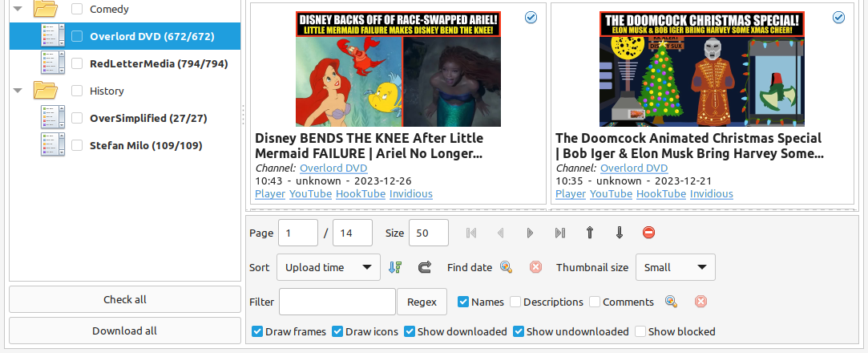Click the Disney Little Mermaid video thumbnail
This screenshot has width=868, height=353.
click(x=398, y=69)
